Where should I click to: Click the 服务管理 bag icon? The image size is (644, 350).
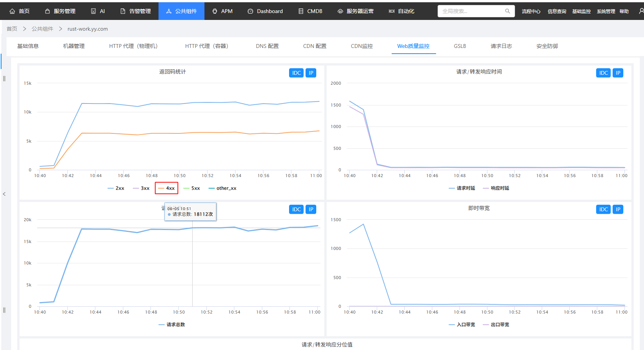(x=47, y=12)
